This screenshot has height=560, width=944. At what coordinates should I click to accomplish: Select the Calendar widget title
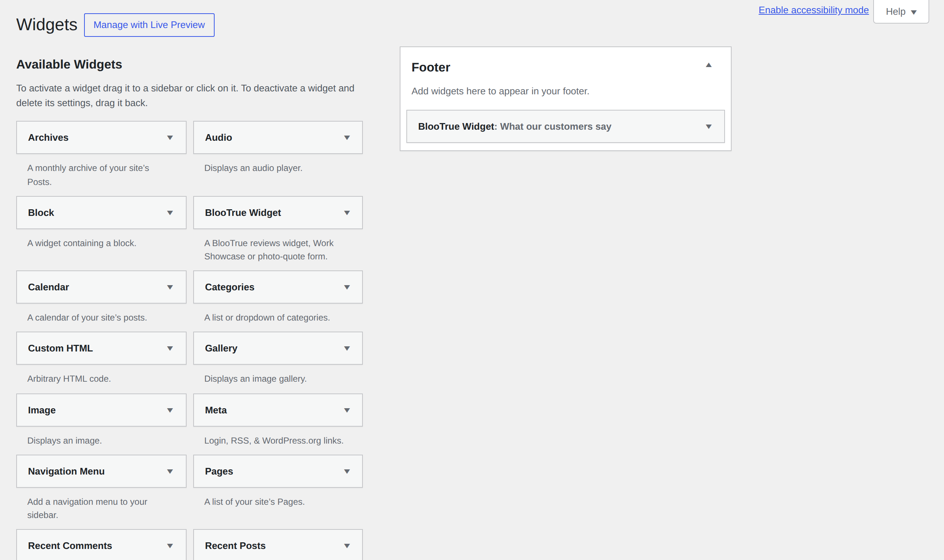49,287
